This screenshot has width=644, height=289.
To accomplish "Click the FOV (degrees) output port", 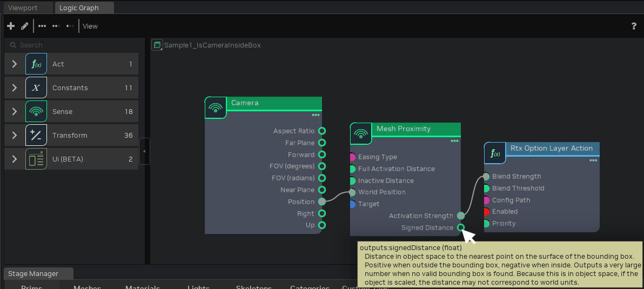I will [x=322, y=166].
